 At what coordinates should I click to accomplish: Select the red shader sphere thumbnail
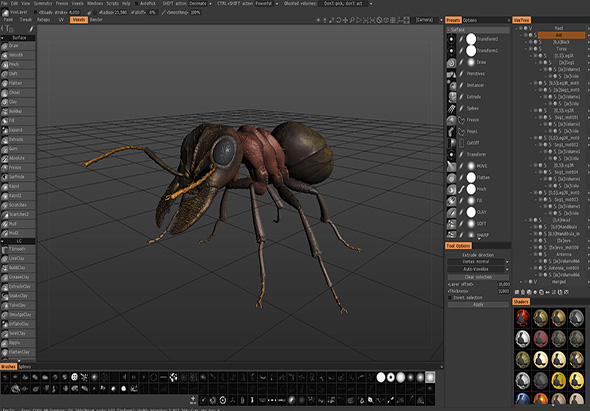pos(522,318)
